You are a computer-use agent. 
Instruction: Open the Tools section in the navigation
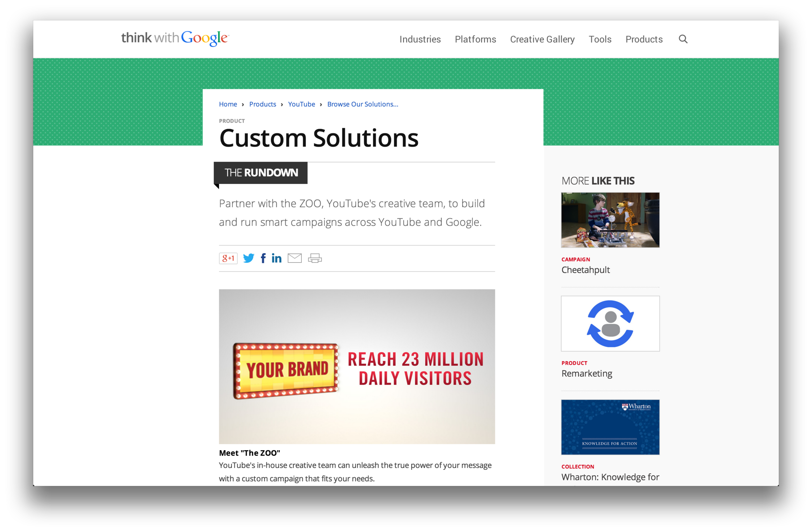pyautogui.click(x=600, y=39)
